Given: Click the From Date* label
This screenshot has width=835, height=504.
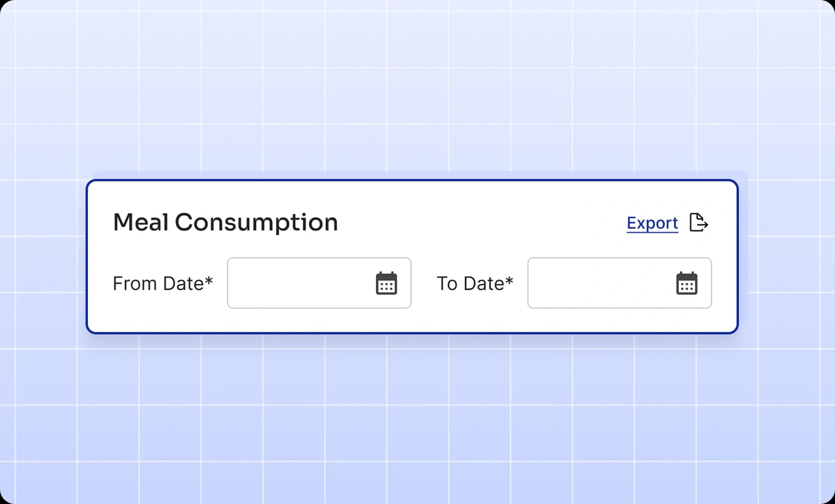Looking at the screenshot, I should click(x=163, y=283).
